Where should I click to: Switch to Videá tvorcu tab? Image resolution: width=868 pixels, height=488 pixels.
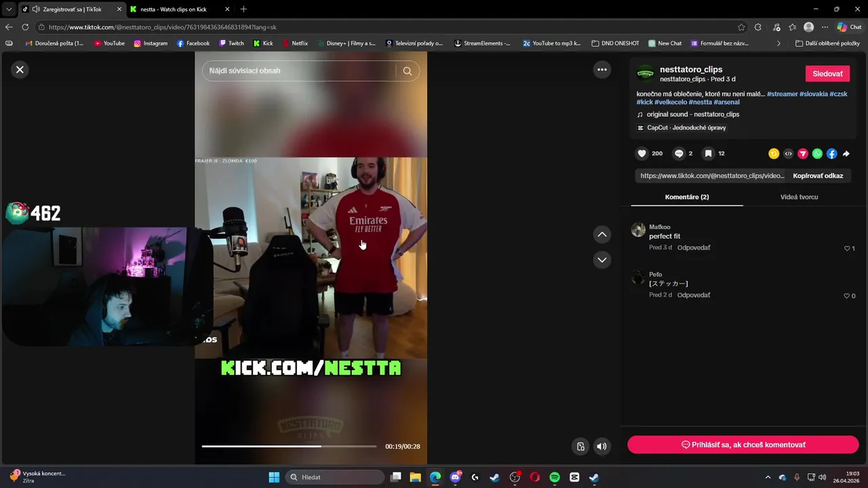[x=799, y=197]
